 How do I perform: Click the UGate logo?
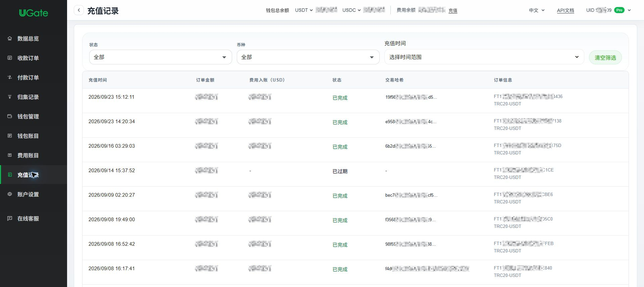point(34,13)
